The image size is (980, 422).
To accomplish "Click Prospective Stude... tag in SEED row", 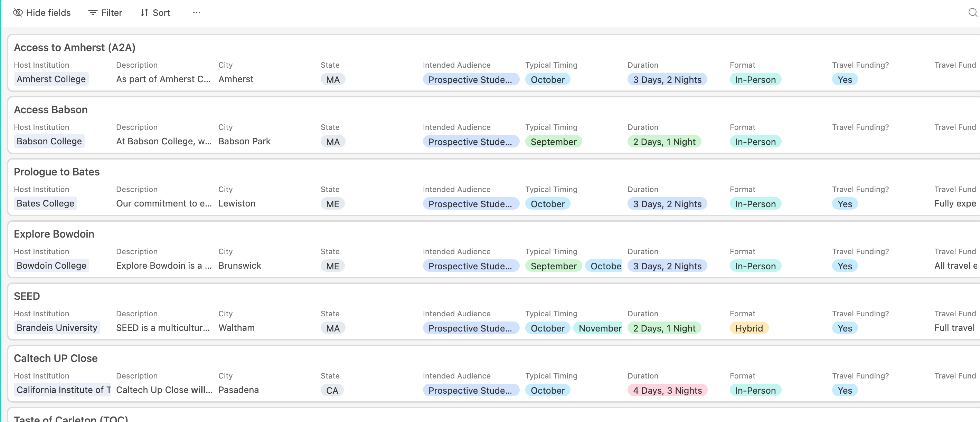I will pos(471,328).
